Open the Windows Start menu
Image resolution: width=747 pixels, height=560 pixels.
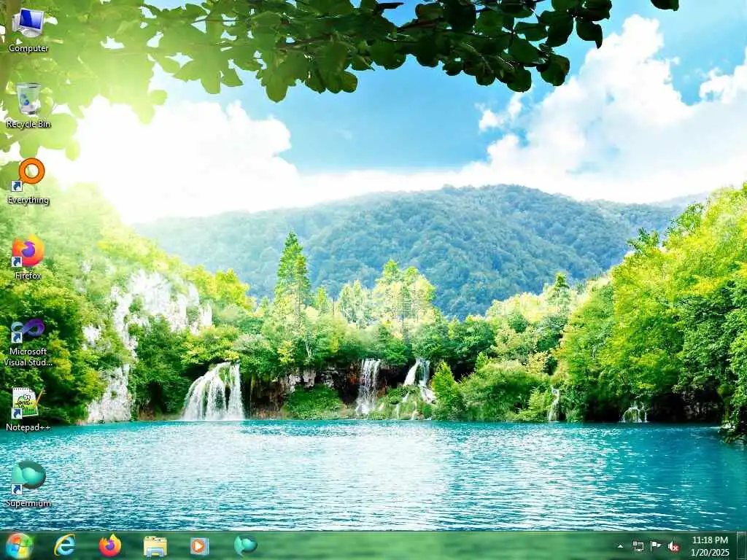pyautogui.click(x=20, y=545)
